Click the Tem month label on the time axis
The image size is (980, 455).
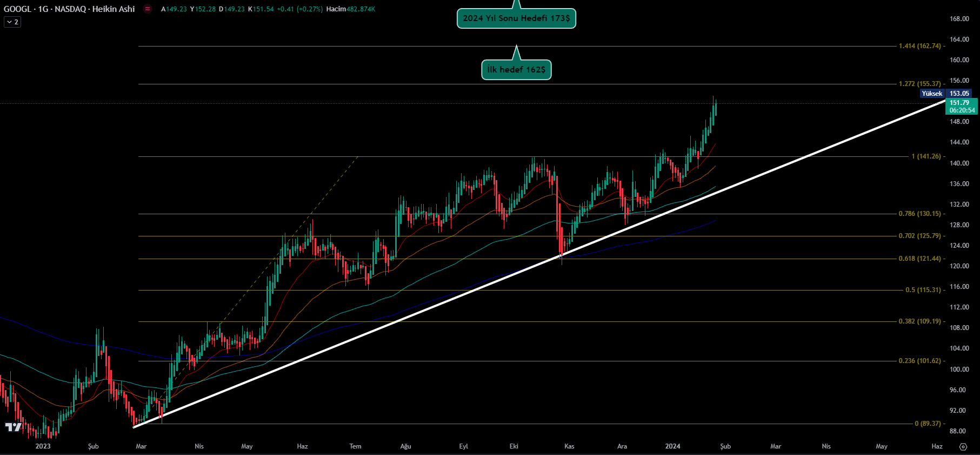pos(355,446)
